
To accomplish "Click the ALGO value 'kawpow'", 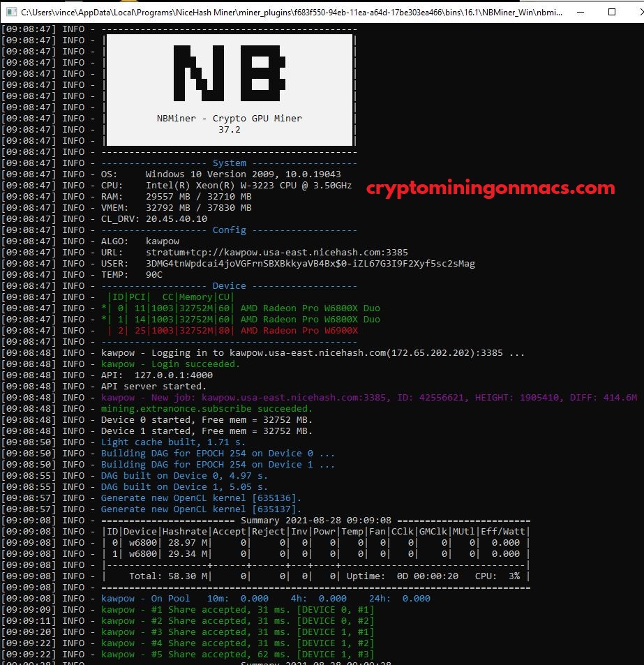I will pyautogui.click(x=163, y=241).
